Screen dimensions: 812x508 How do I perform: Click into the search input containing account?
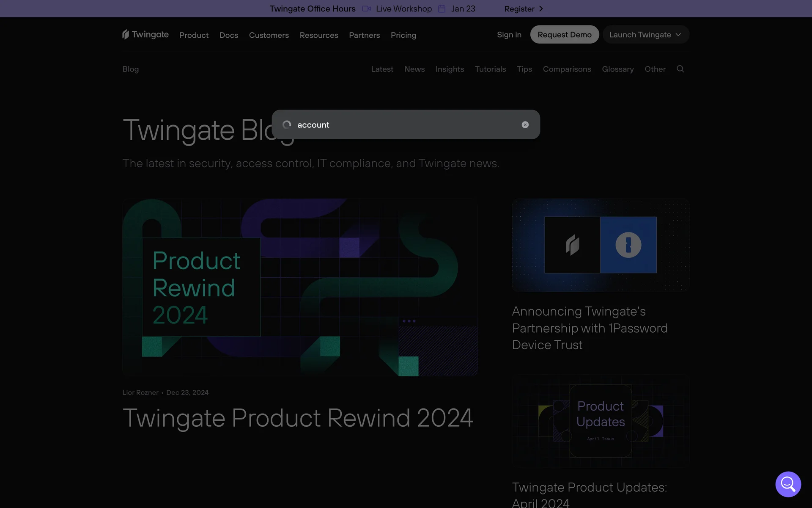tap(402, 124)
